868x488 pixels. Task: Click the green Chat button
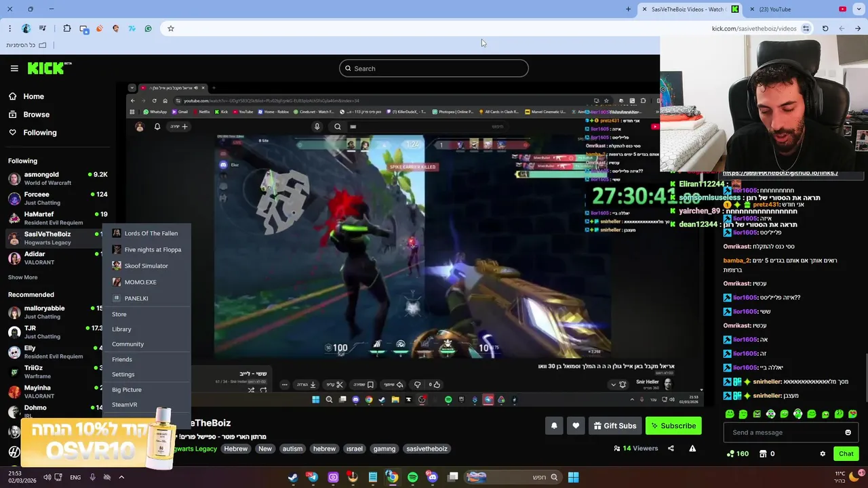coord(846,454)
